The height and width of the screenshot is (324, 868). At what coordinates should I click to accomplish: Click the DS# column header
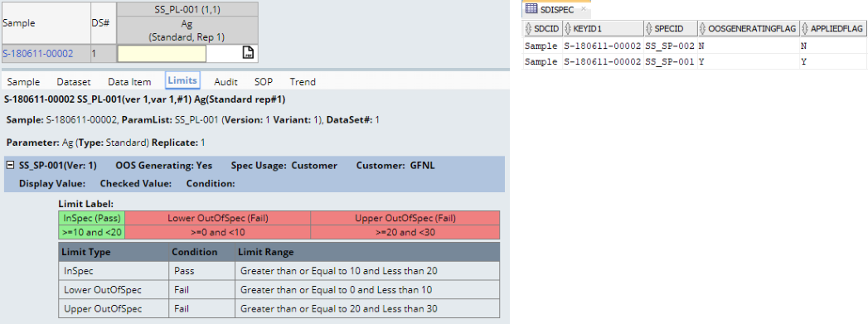(x=104, y=23)
